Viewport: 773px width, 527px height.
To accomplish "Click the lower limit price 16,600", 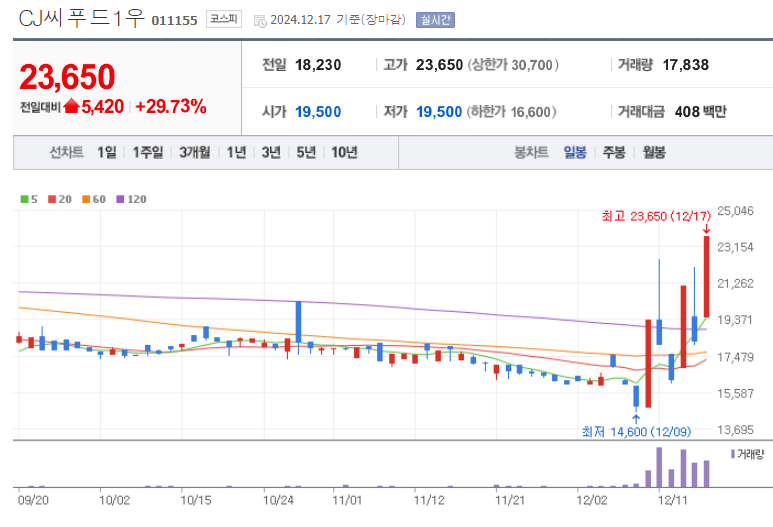I will coord(530,112).
